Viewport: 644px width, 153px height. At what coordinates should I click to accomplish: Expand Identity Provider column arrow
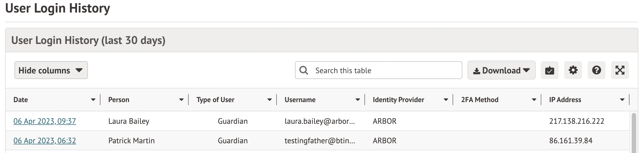pos(446,100)
